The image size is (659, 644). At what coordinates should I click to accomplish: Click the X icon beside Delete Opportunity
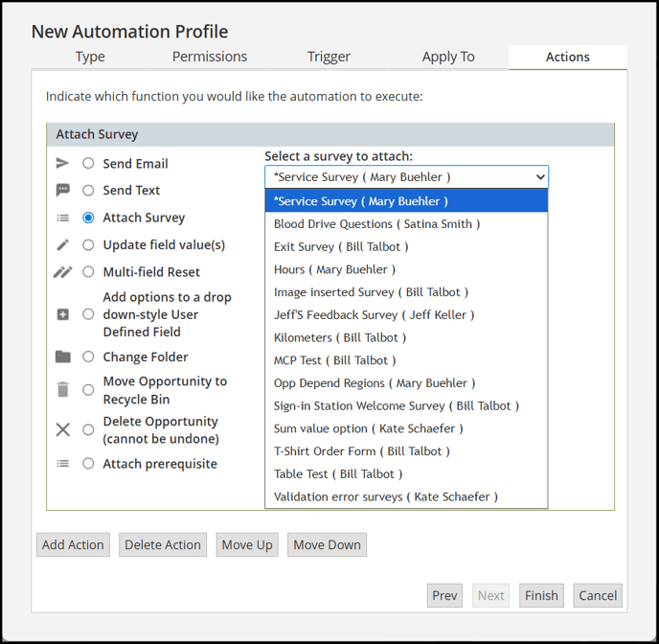coord(63,429)
